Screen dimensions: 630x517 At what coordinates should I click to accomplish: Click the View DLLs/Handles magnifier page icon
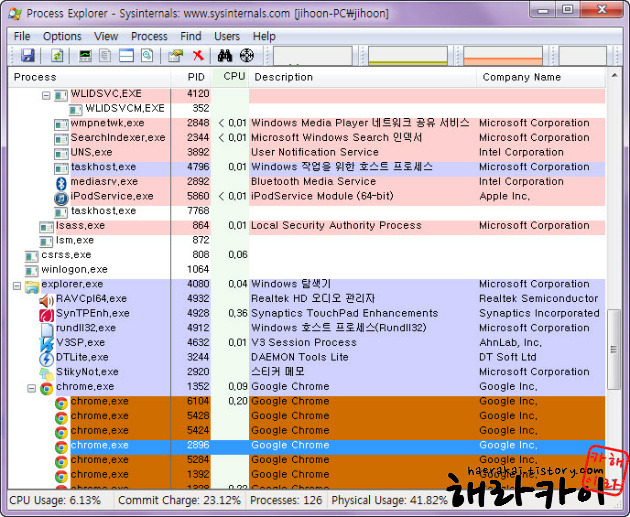(147, 55)
